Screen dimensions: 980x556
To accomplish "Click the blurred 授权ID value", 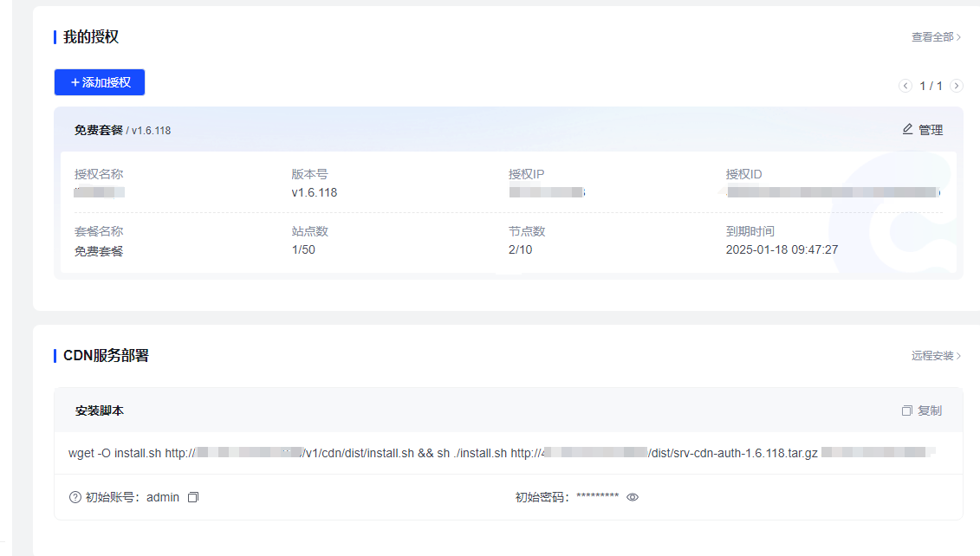I will click(833, 192).
